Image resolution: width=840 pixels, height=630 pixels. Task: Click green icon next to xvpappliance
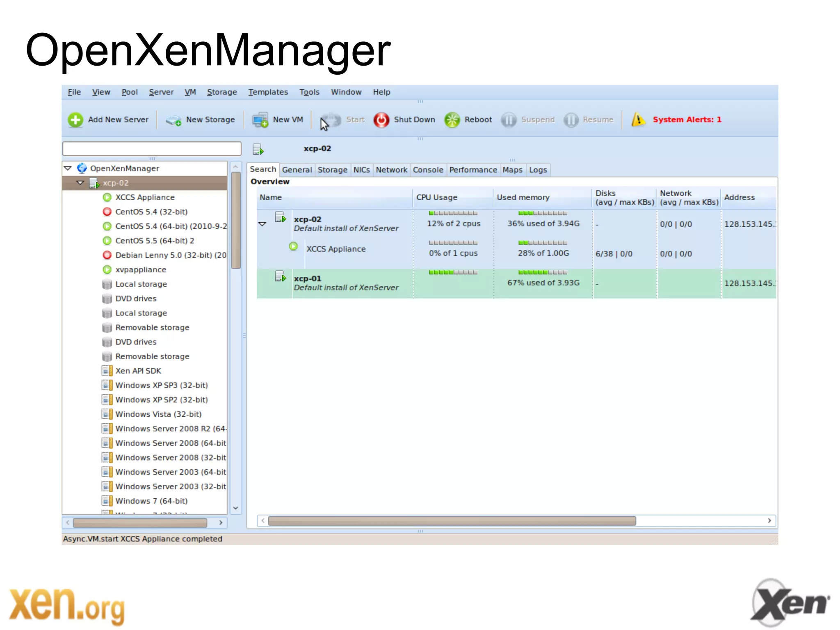107,269
